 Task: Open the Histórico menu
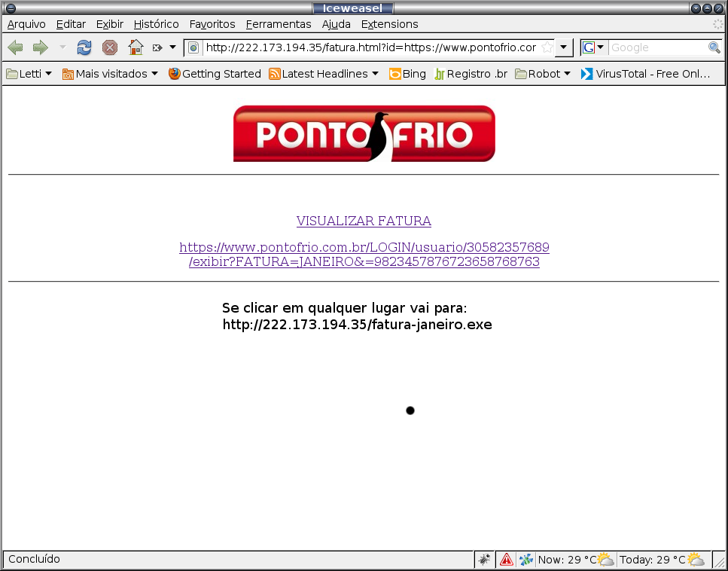pyautogui.click(x=156, y=24)
